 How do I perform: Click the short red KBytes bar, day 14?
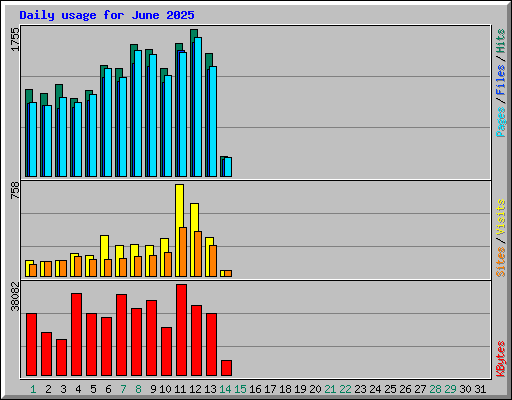pos(226,368)
